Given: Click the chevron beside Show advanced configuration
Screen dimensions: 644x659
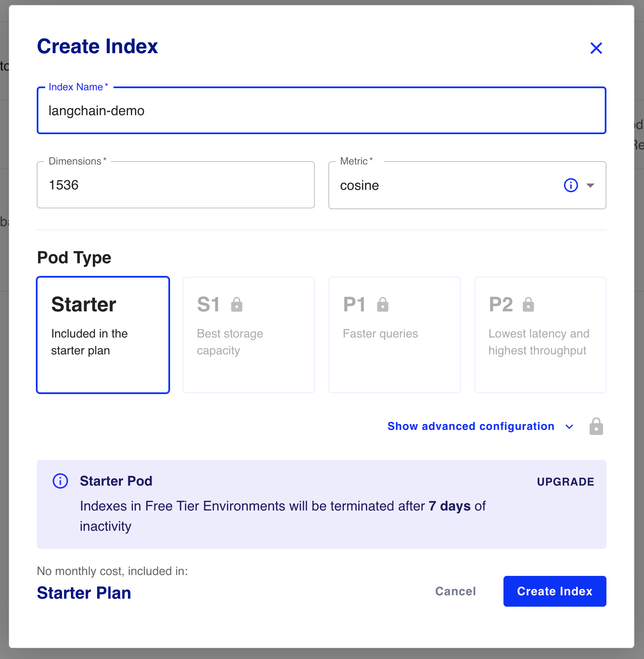Looking at the screenshot, I should click(569, 427).
